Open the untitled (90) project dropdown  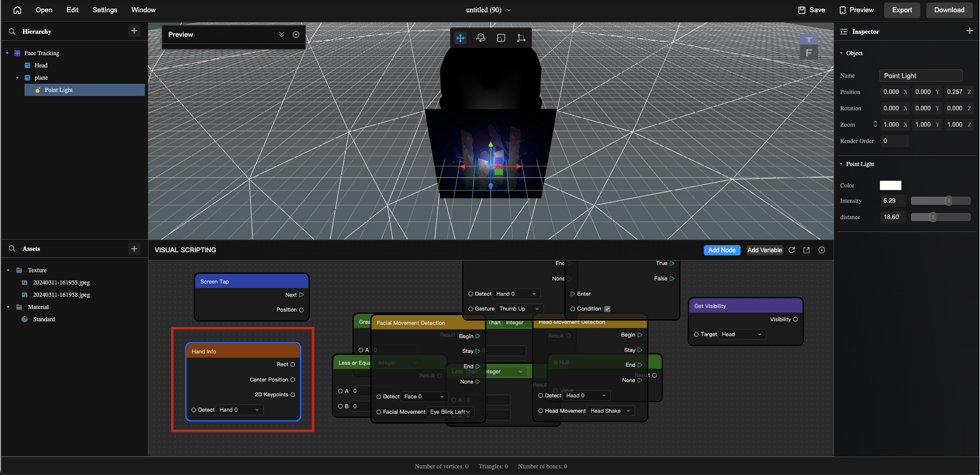coord(509,10)
